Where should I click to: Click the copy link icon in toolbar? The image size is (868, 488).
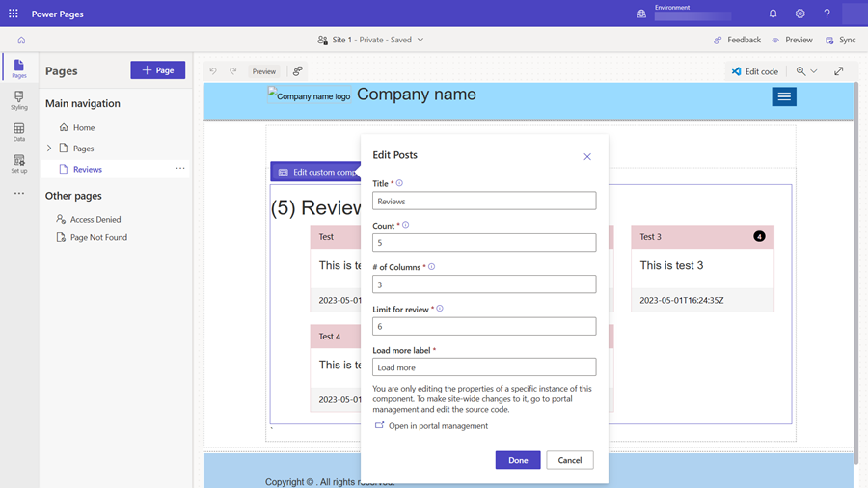(x=298, y=70)
